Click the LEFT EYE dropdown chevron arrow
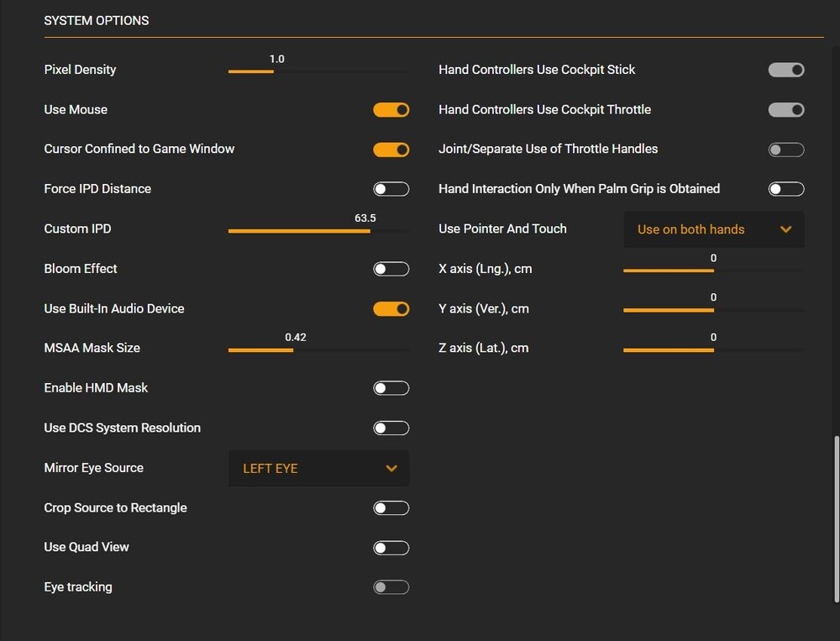Image resolution: width=840 pixels, height=641 pixels. 391,469
